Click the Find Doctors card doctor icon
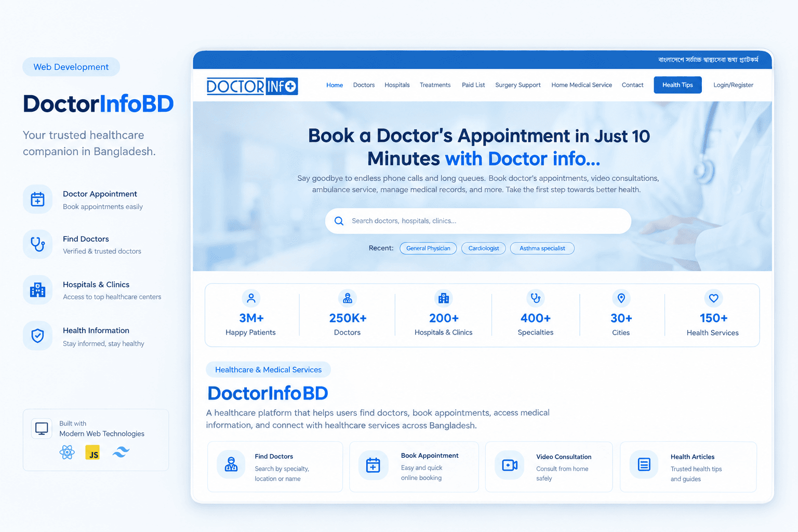 tap(231, 464)
